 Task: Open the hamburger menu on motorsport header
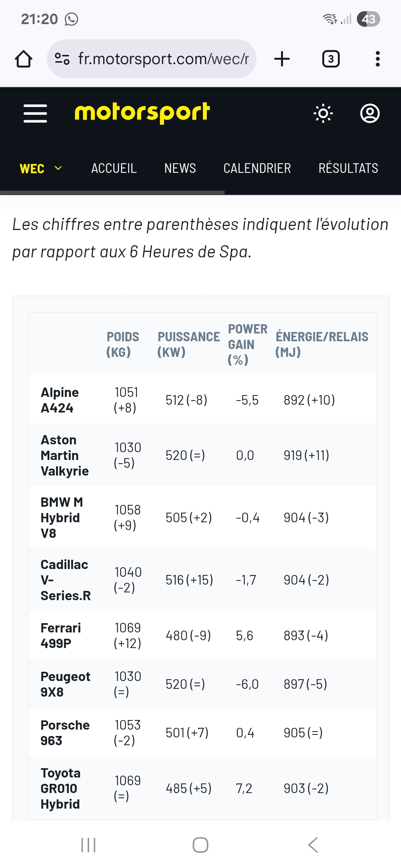click(35, 113)
